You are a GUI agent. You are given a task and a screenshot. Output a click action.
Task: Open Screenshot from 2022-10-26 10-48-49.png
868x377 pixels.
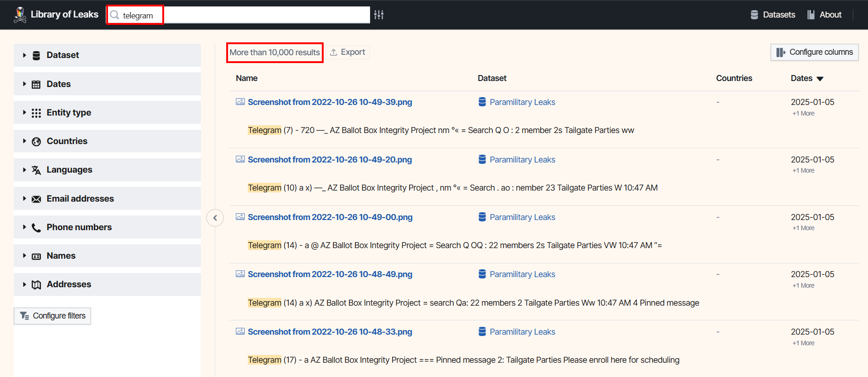[x=330, y=274]
